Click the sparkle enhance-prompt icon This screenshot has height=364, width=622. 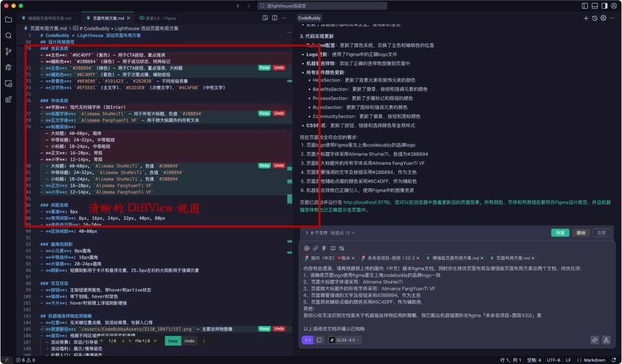594,340
